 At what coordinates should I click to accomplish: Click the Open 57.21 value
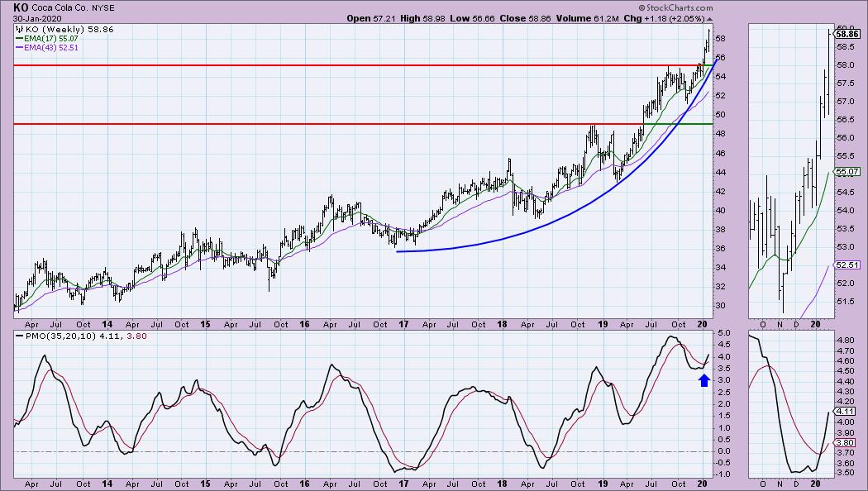(371, 18)
